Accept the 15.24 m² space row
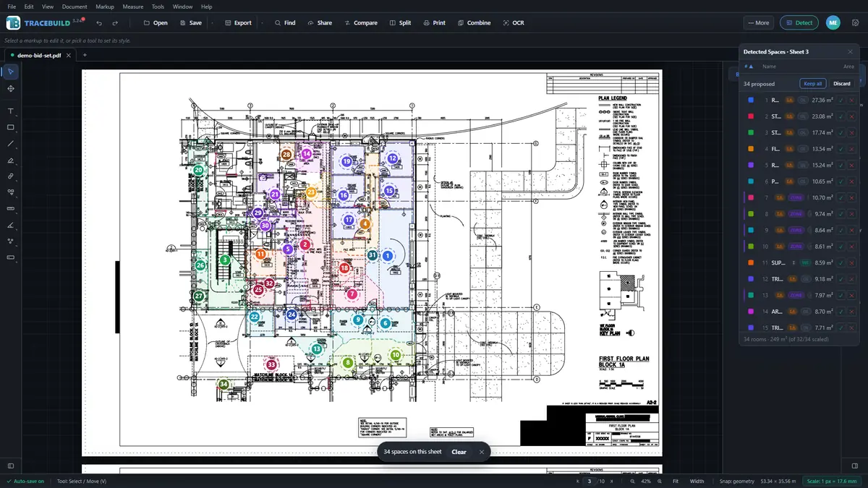The height and width of the screenshot is (488, 868). click(x=841, y=166)
